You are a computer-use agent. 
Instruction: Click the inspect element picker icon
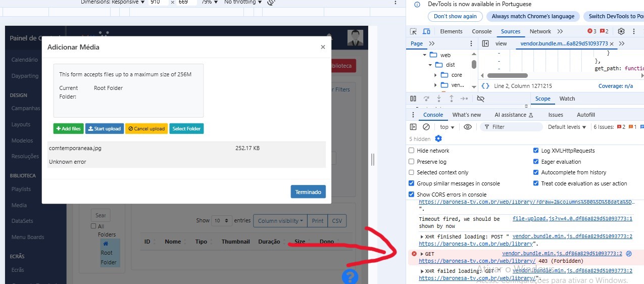tap(413, 31)
